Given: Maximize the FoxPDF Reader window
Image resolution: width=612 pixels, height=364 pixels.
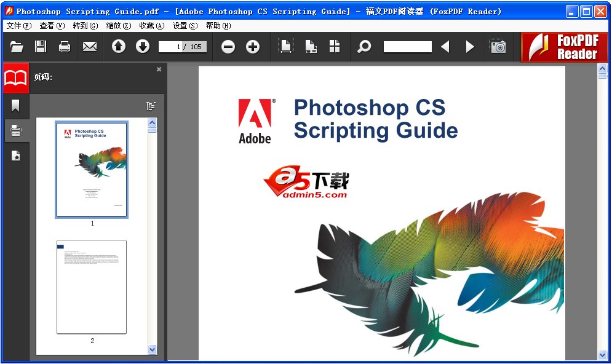Looking at the screenshot, I should pos(586,11).
